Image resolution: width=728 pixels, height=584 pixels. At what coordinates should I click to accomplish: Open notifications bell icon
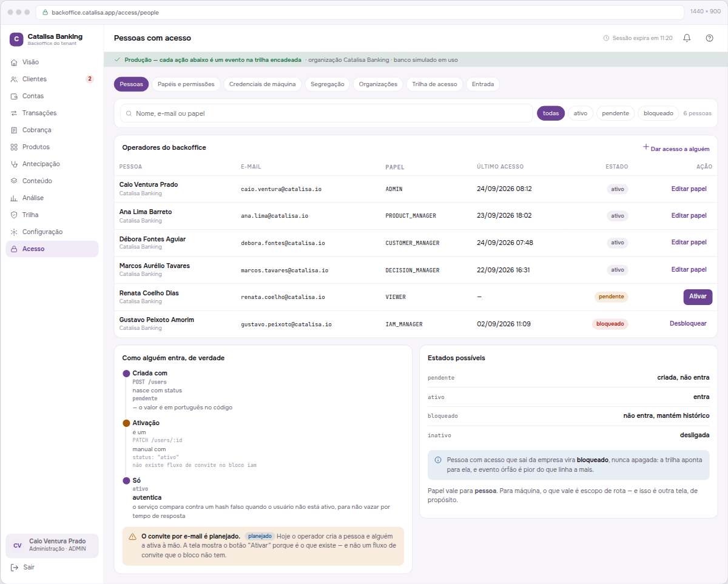tap(687, 38)
